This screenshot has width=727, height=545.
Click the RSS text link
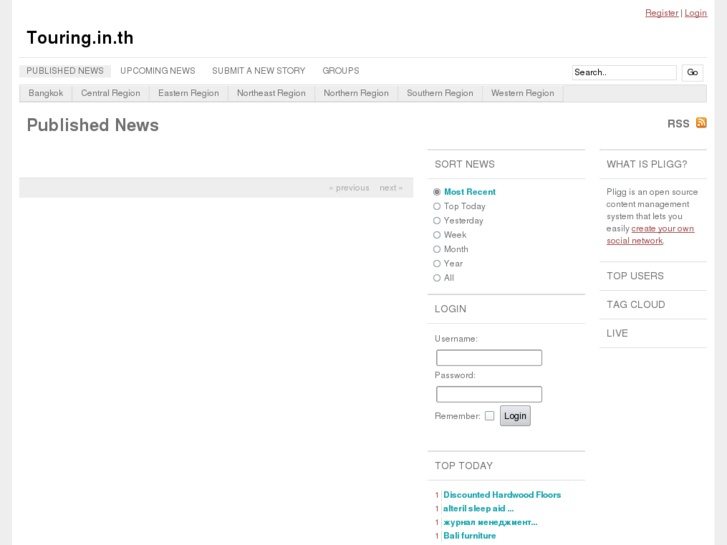[678, 124]
